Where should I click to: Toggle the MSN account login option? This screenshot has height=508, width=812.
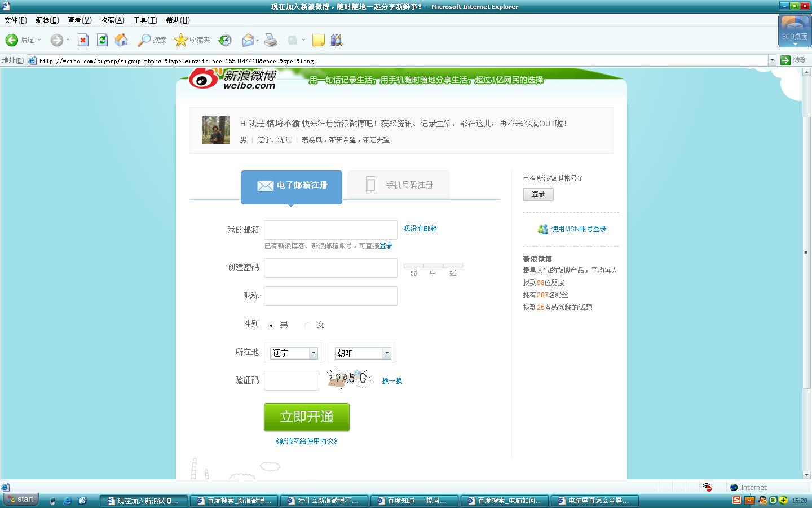579,229
